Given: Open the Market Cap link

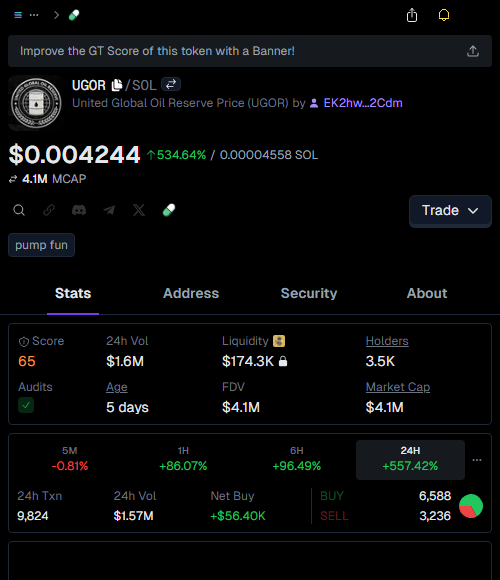Looking at the screenshot, I should tap(398, 387).
